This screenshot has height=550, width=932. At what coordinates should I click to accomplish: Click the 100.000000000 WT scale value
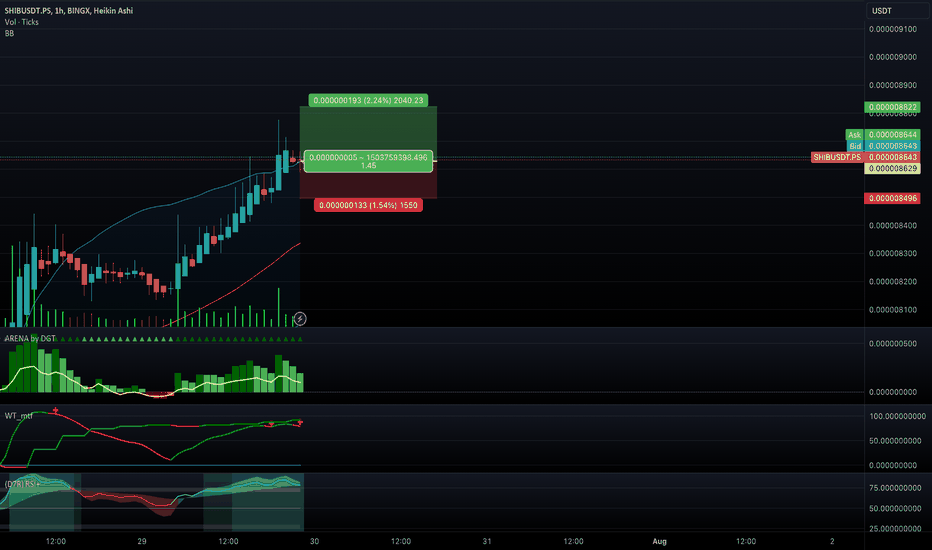[x=898, y=416]
